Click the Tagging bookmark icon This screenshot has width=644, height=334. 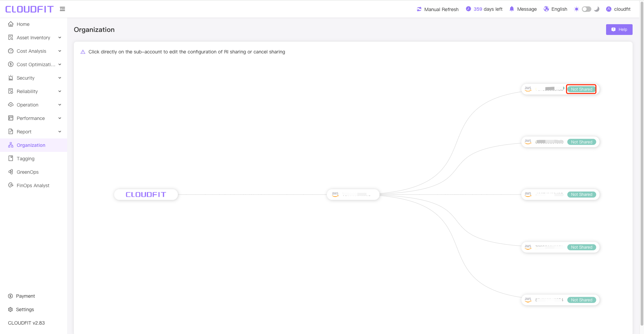click(11, 159)
